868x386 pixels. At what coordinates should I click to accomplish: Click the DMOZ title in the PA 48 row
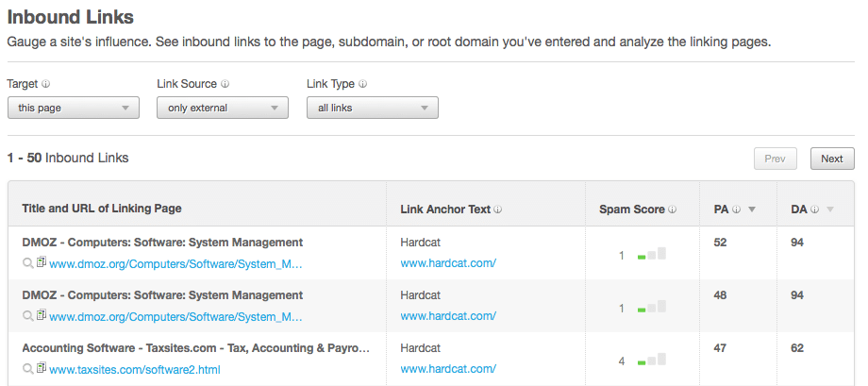162,295
